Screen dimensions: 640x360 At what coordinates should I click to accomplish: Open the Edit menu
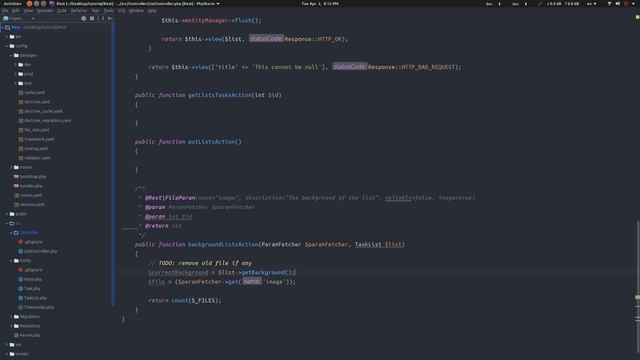(x=16, y=11)
